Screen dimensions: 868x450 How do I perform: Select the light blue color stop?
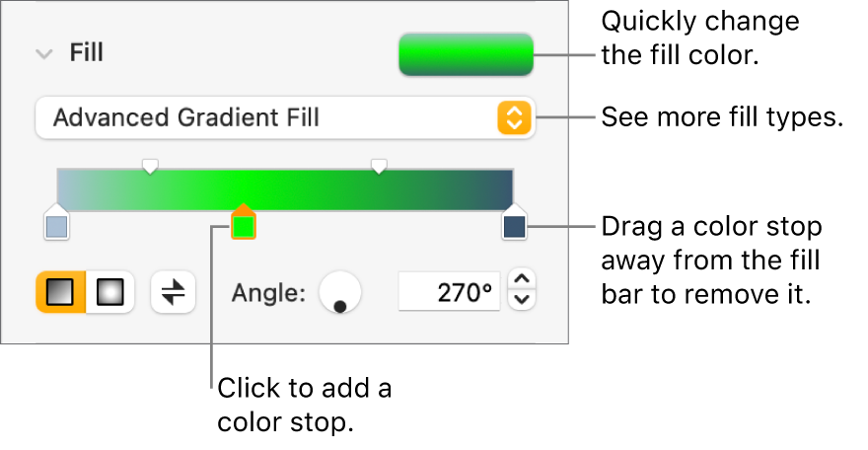pos(57,227)
